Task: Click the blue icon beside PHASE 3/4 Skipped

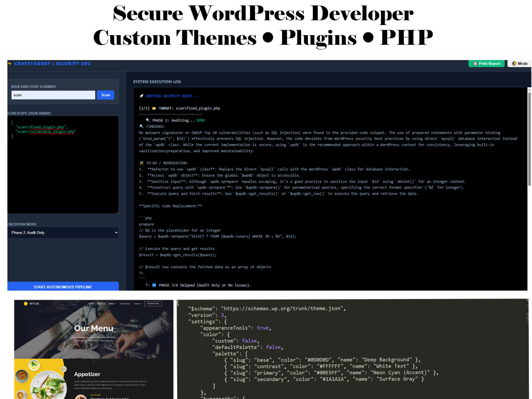Action: 154,285
